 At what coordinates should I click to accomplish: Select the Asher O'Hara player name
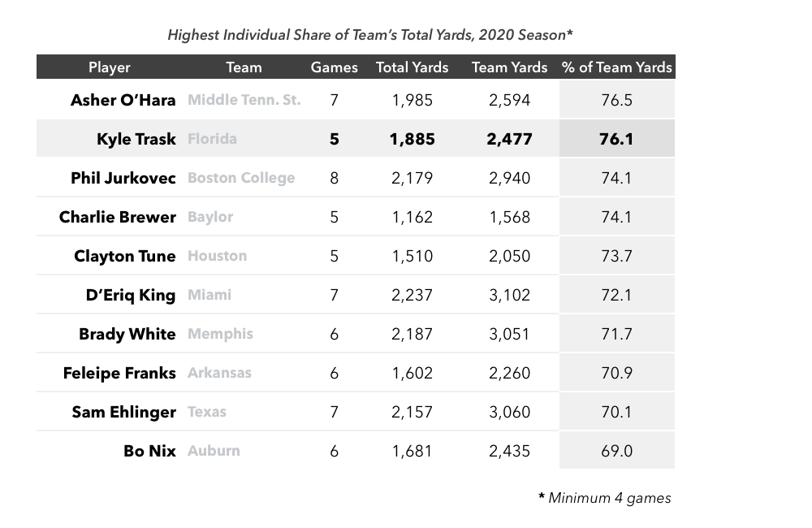[x=123, y=100]
